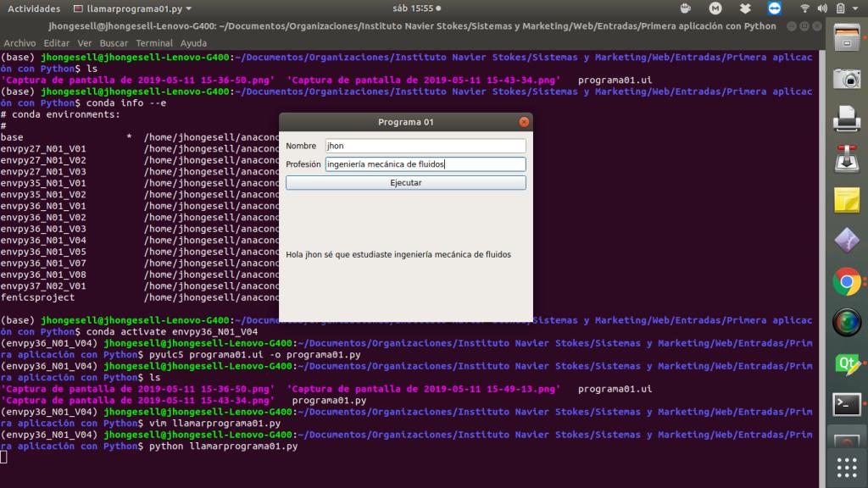Image resolution: width=868 pixels, height=488 pixels.
Task: Click 'envpy36_N01_V08' environment row
Action: click(x=43, y=274)
